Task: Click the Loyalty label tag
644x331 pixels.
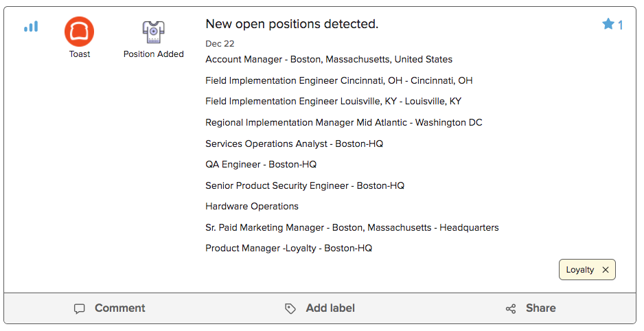Action: pos(580,270)
